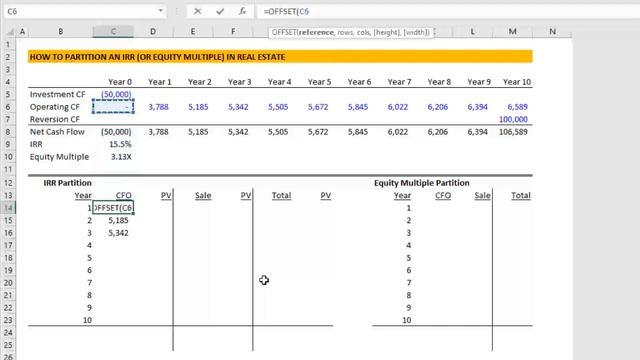Screen dimensions: 640x360
Task: Click the yellow title banner cell
Action: pyautogui.click(x=280, y=57)
